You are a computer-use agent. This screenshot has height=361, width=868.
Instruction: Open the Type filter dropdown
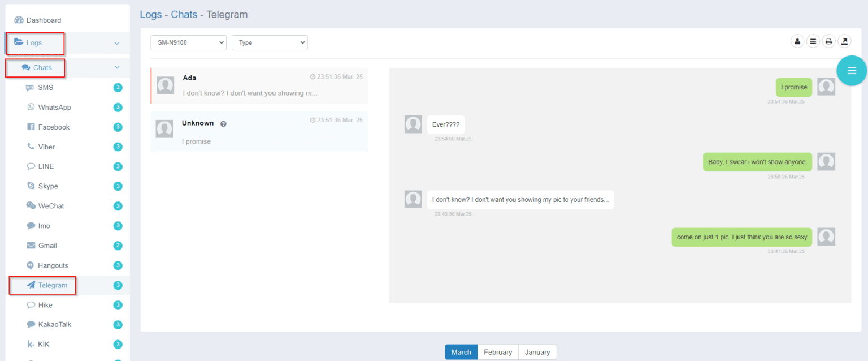270,43
